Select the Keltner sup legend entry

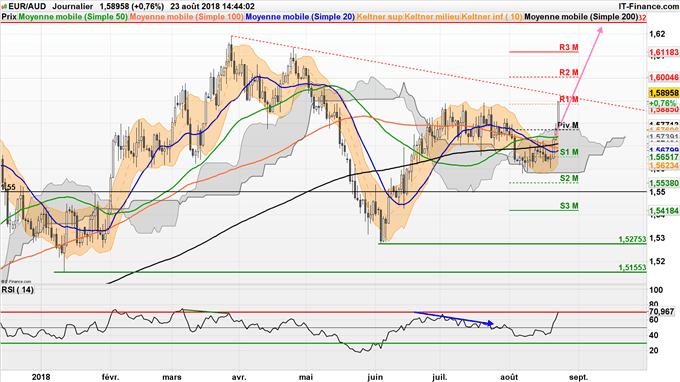point(379,17)
